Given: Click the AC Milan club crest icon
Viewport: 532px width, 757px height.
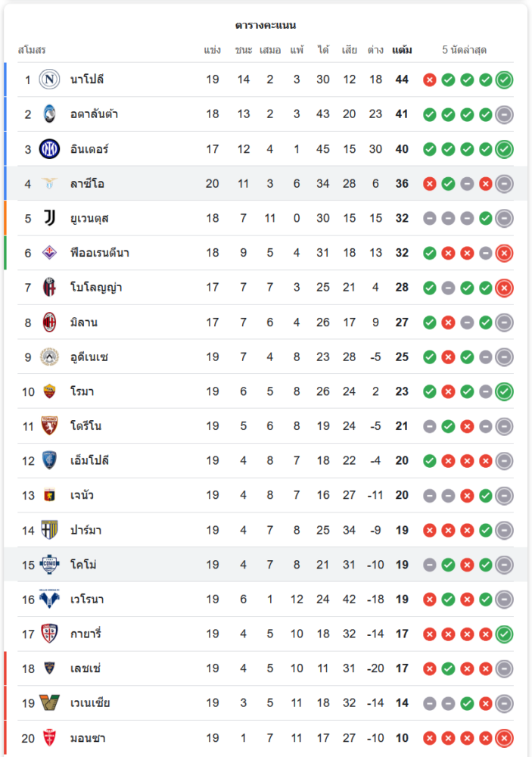Looking at the screenshot, I should (49, 322).
